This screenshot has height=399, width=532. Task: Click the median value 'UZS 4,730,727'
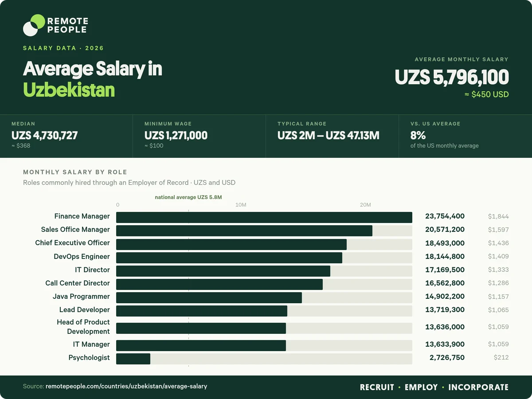(x=44, y=136)
